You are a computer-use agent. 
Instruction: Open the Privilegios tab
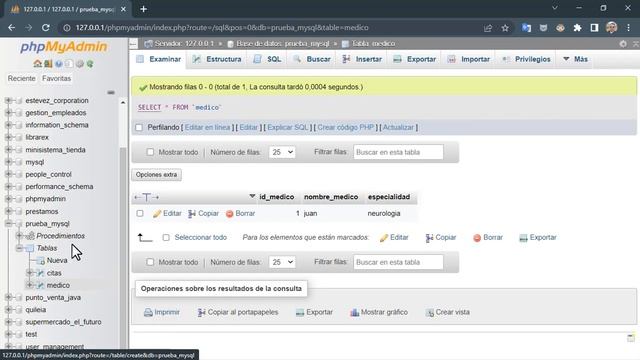tap(526, 59)
